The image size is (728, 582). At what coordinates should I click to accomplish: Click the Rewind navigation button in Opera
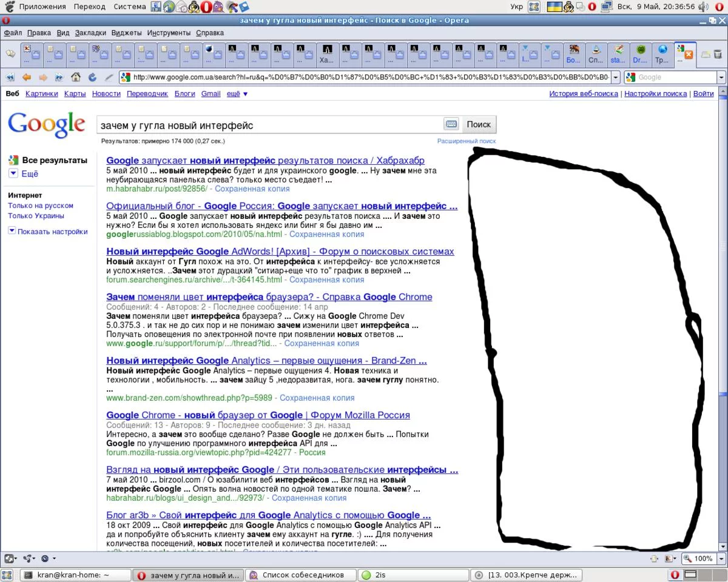pyautogui.click(x=10, y=77)
